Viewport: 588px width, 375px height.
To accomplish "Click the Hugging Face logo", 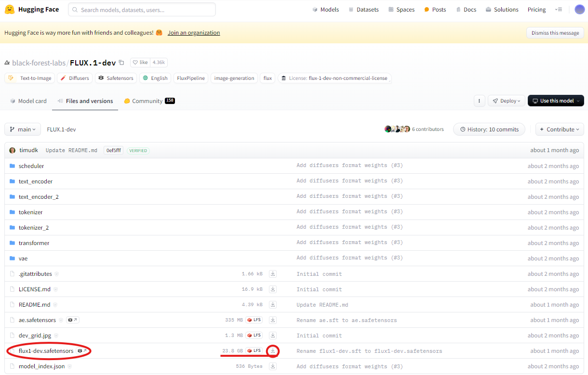I will point(32,10).
